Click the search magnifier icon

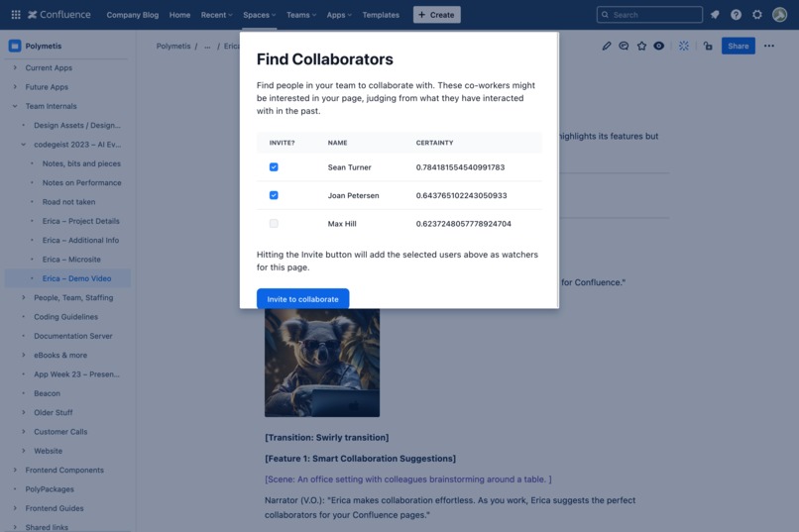[x=605, y=15]
